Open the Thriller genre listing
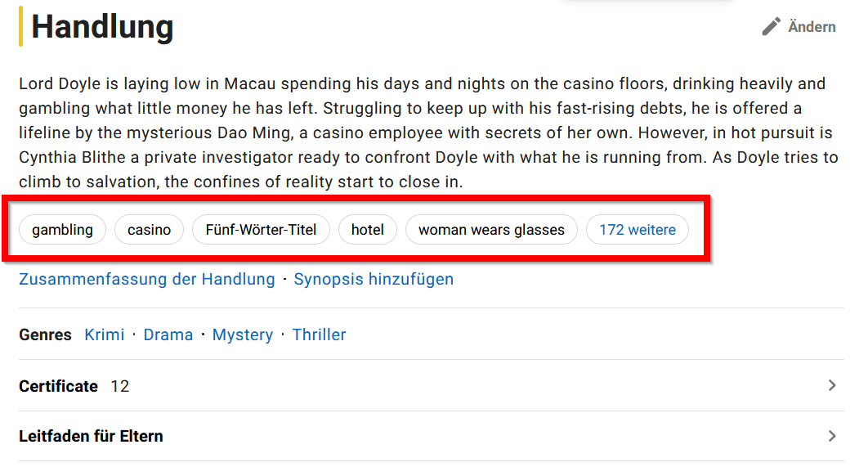 coord(319,334)
